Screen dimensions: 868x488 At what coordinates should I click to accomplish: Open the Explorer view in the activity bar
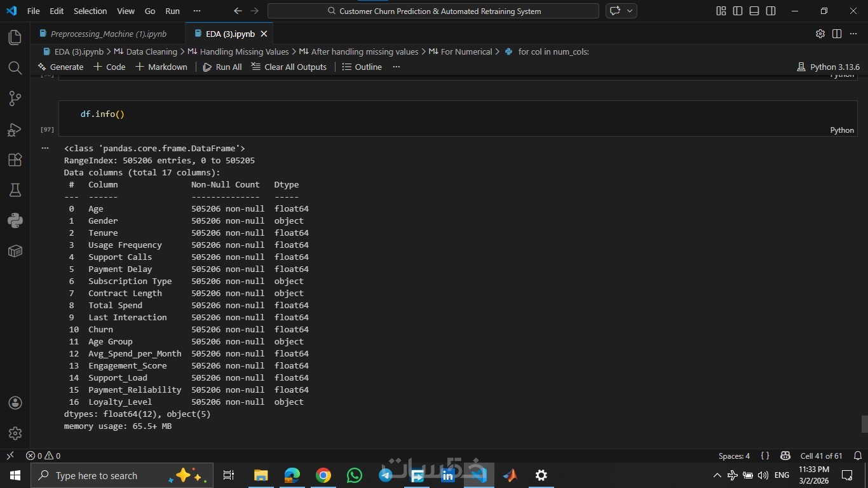coord(15,37)
